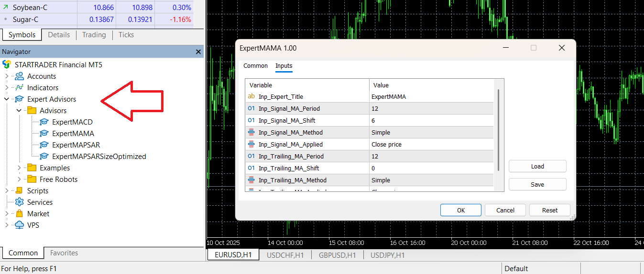This screenshot has width=644, height=274.
Task: Click the Default profile in status bar
Action: 516,268
